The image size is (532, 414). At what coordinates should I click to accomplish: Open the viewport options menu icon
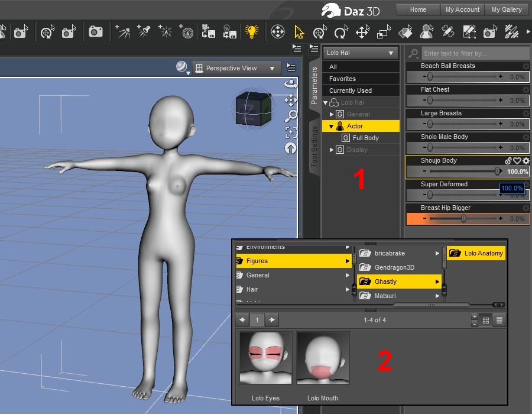pyautogui.click(x=291, y=67)
